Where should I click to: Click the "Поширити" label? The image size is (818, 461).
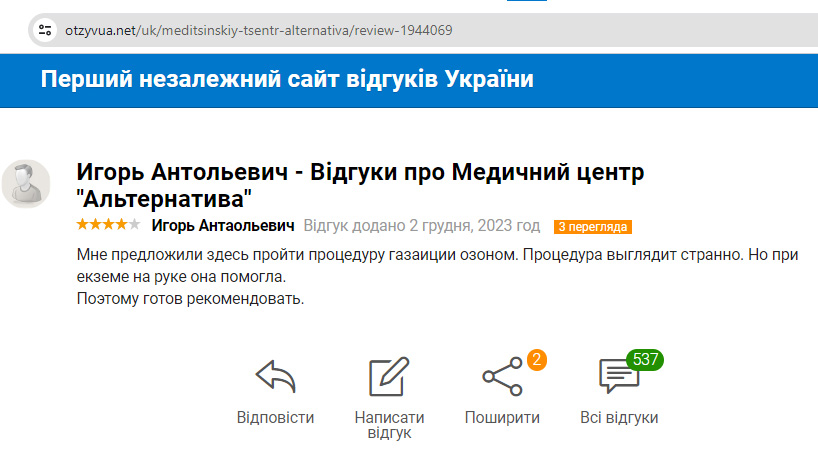pyautogui.click(x=502, y=418)
